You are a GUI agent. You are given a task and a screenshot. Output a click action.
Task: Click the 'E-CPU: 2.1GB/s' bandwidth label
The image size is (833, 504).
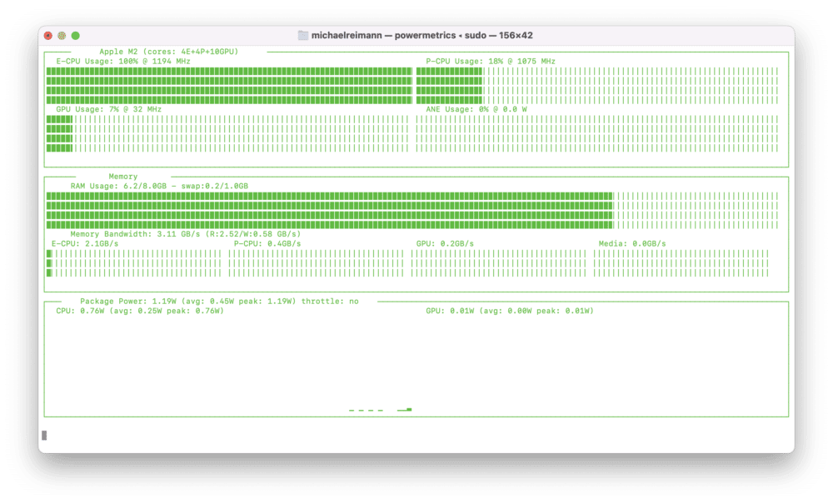point(85,244)
